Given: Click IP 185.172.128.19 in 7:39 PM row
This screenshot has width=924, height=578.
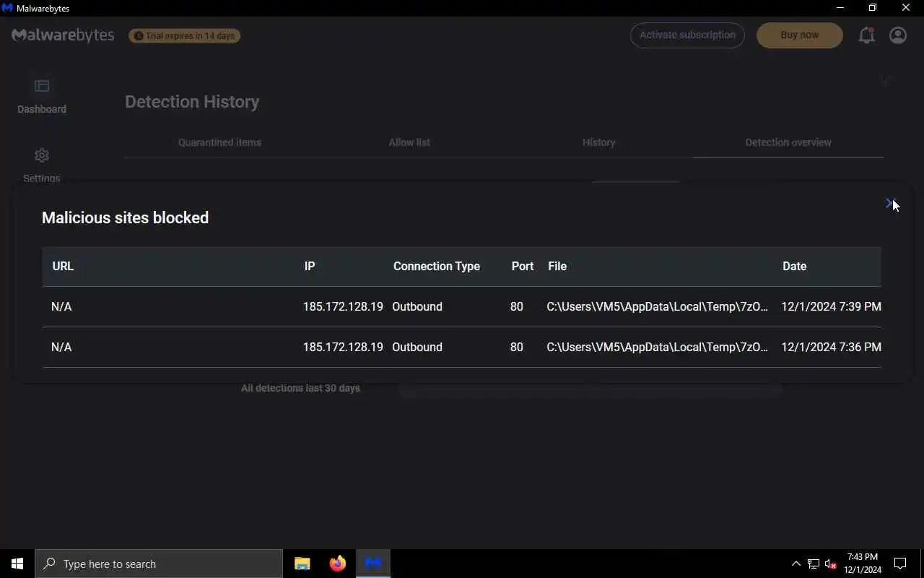Looking at the screenshot, I should pyautogui.click(x=343, y=306).
